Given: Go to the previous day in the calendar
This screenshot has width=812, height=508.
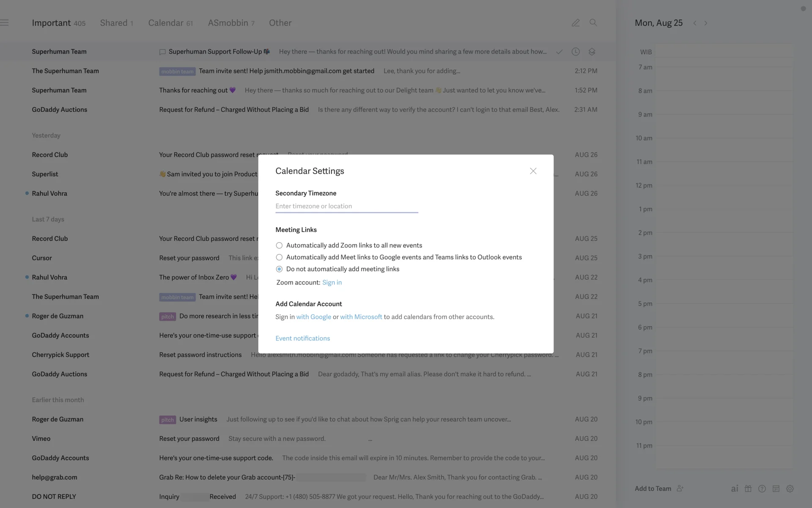Looking at the screenshot, I should (x=694, y=23).
